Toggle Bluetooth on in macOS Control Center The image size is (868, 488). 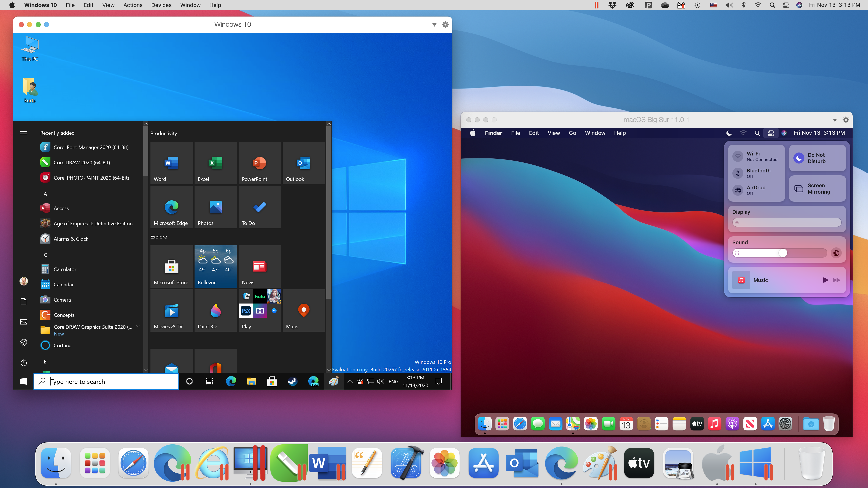[x=738, y=173]
